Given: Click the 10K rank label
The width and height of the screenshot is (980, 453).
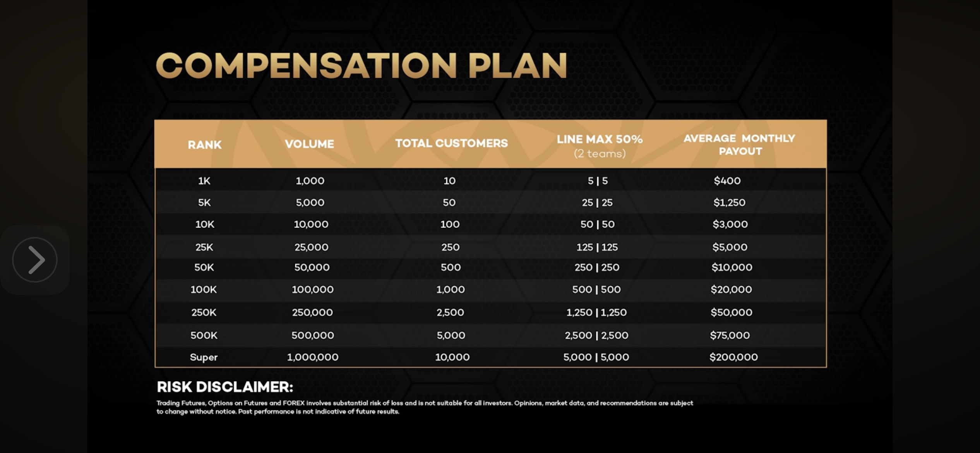Looking at the screenshot, I should tap(204, 224).
